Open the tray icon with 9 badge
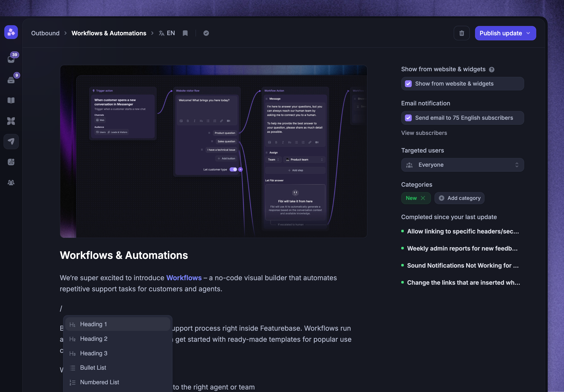Viewport: 564px width, 392px height. pyautogui.click(x=11, y=80)
